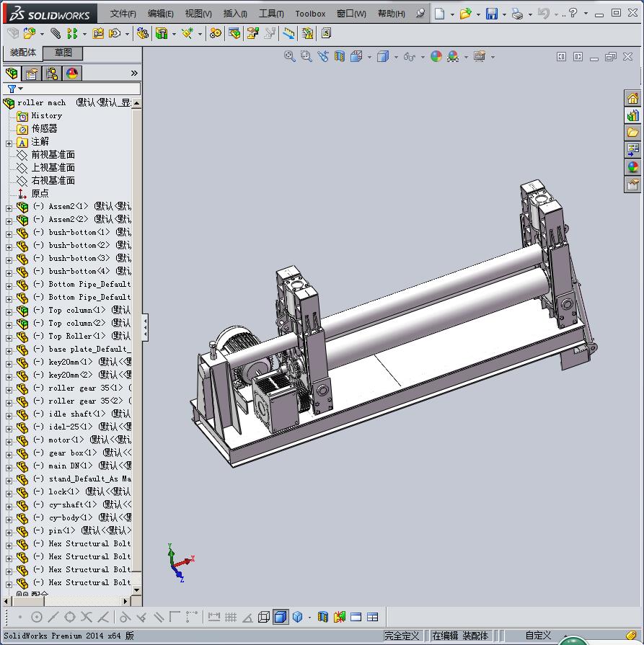The width and height of the screenshot is (644, 645).
Task: Expand the Assem2<1> tree node
Action: [x=9, y=208]
